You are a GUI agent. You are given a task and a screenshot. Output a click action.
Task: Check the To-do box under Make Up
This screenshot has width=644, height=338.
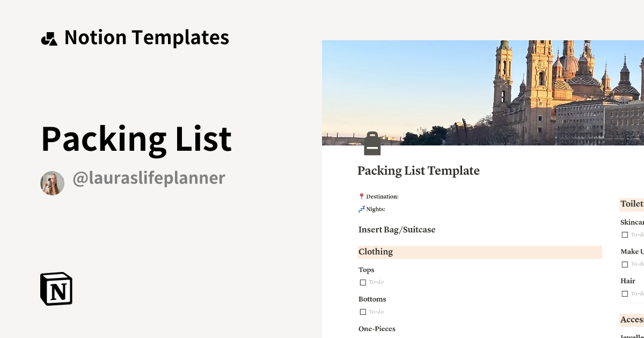625,264
